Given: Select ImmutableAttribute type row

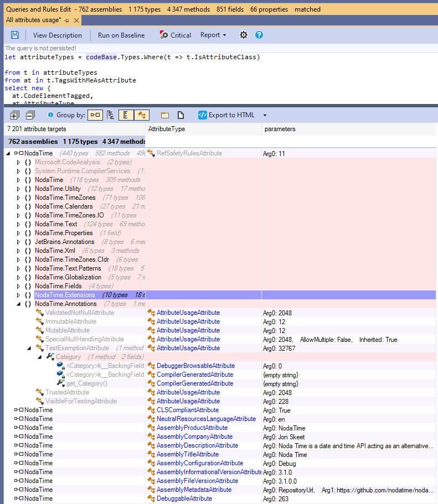Looking at the screenshot, I should coord(71,321).
